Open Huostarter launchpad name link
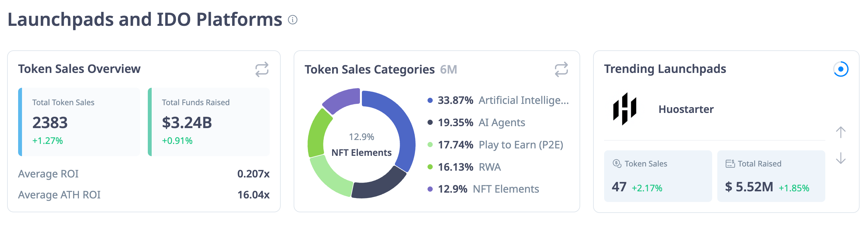 point(686,109)
